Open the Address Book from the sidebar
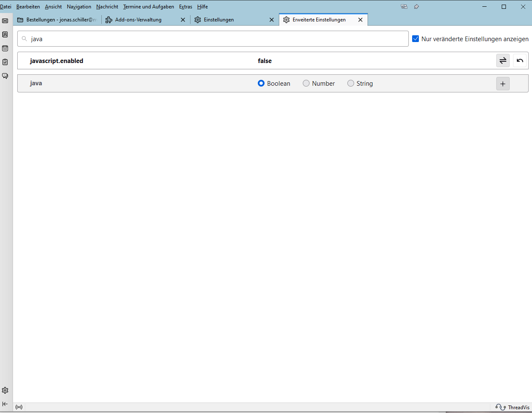 (5, 34)
